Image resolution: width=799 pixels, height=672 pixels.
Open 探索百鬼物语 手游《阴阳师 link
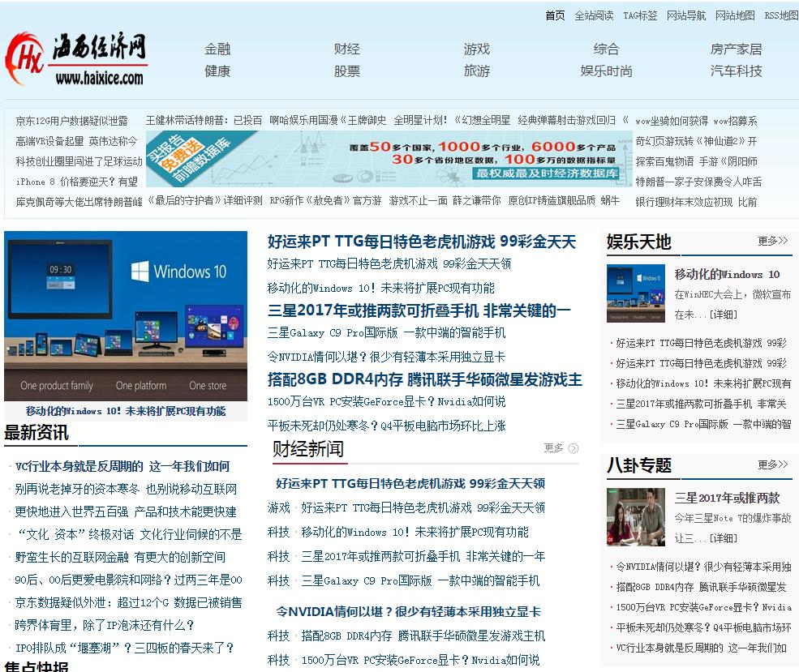(x=696, y=161)
